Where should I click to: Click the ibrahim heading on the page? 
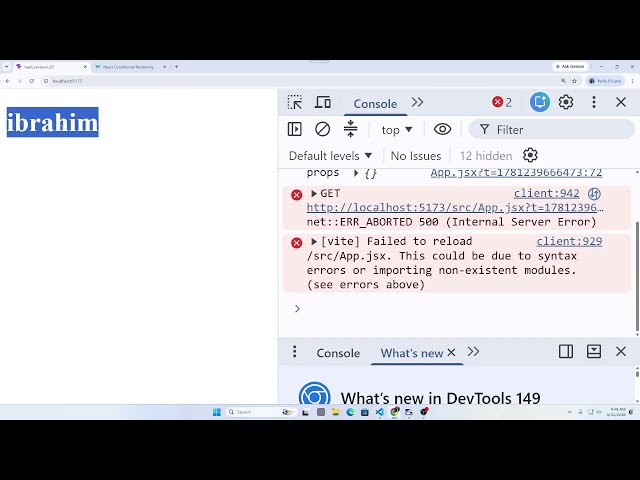point(53,122)
